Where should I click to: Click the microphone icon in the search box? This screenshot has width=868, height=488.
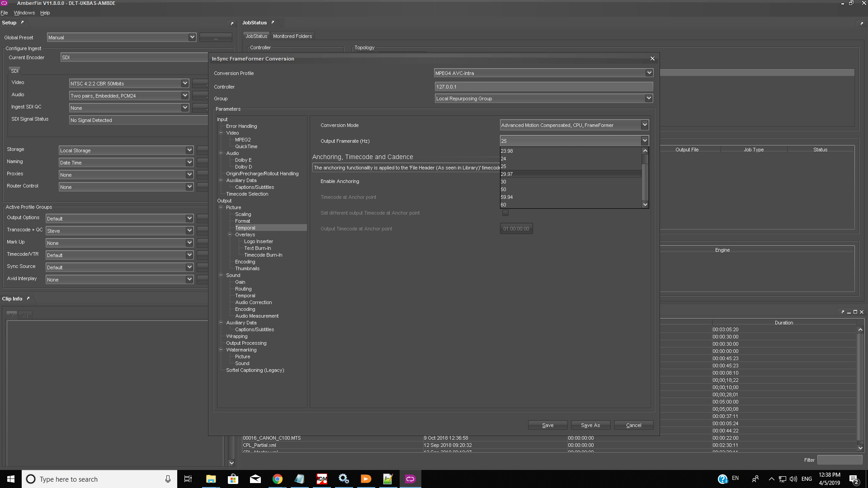pos(168,479)
